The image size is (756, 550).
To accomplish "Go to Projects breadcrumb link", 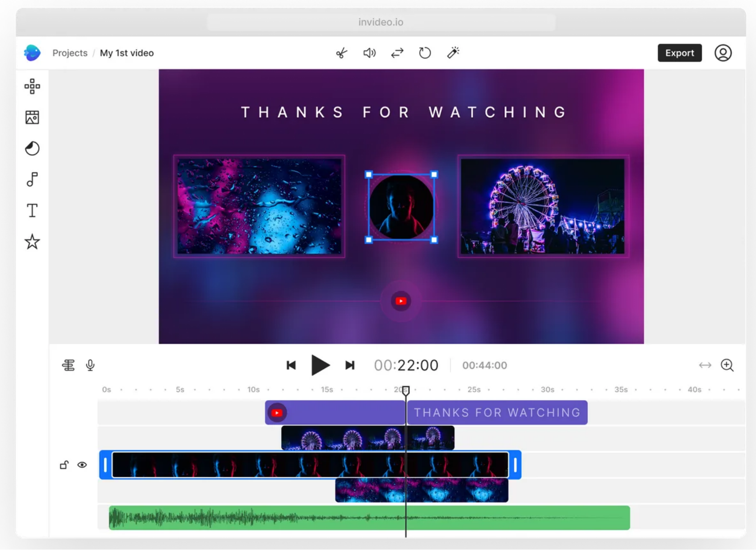I will click(x=70, y=53).
